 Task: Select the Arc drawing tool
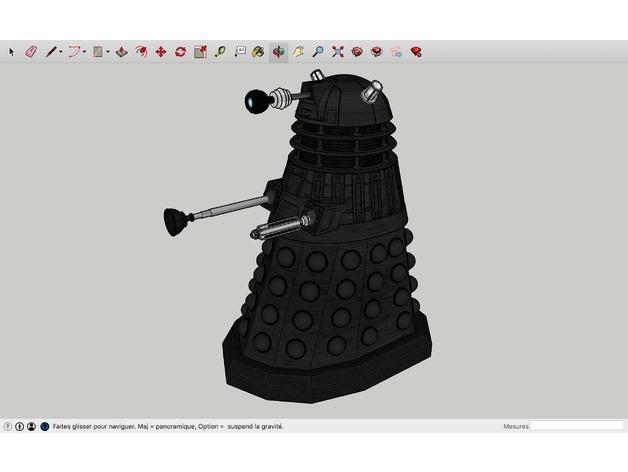(74, 52)
